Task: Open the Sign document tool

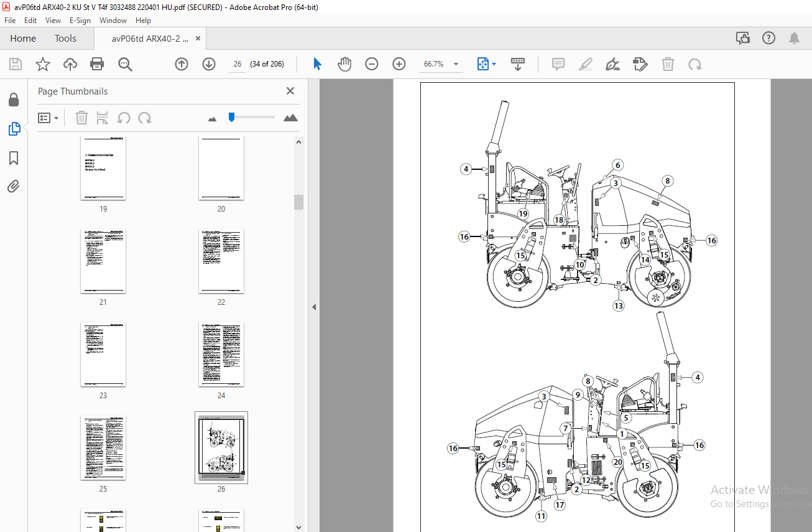Action: pos(613,64)
